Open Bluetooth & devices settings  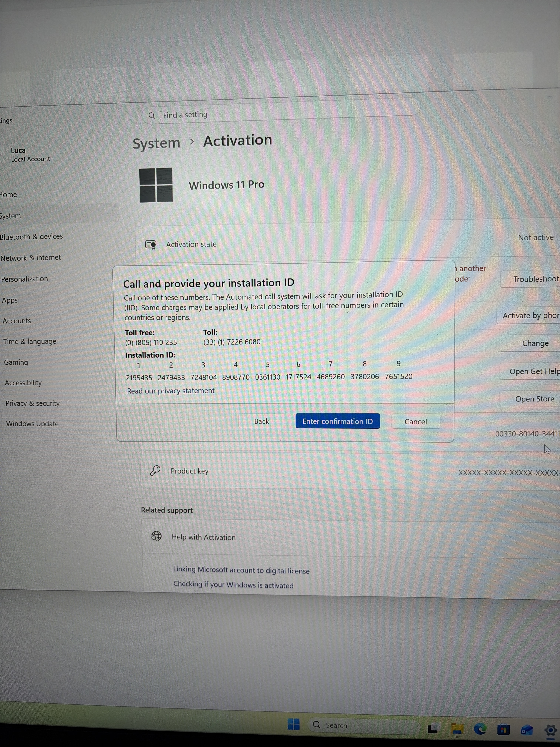coord(31,237)
